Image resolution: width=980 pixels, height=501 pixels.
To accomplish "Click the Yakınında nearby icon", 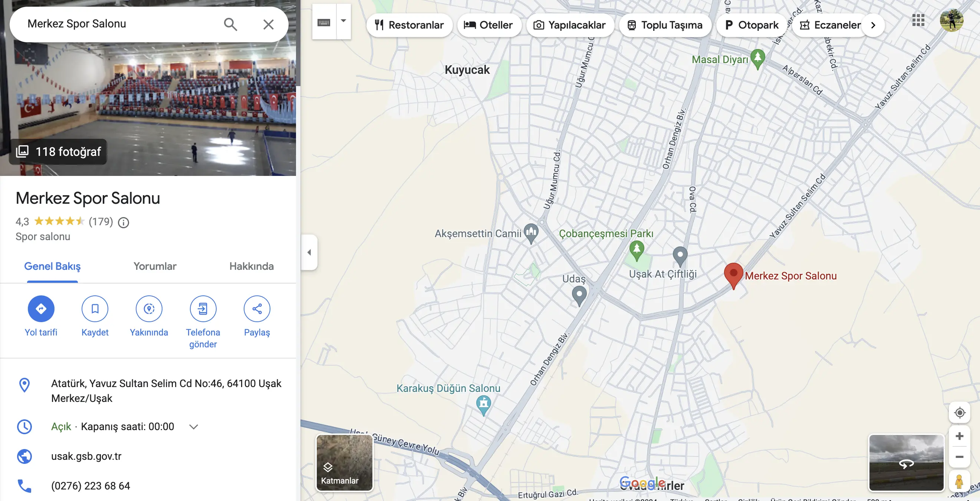I will point(149,309).
